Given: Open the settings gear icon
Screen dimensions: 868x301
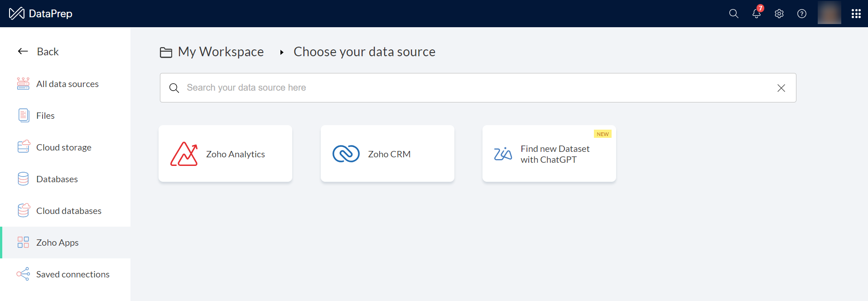Looking at the screenshot, I should pos(779,14).
